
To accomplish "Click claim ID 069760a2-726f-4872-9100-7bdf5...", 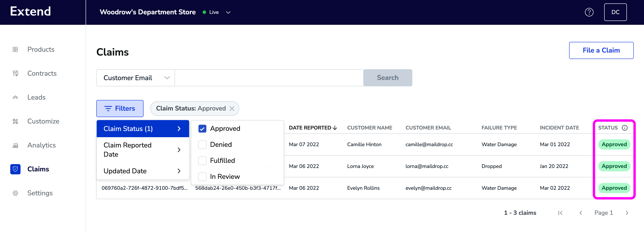I will [144, 188].
